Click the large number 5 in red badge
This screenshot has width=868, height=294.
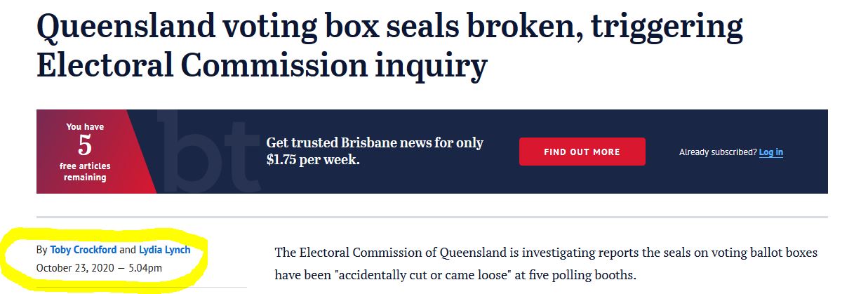pos(85,145)
